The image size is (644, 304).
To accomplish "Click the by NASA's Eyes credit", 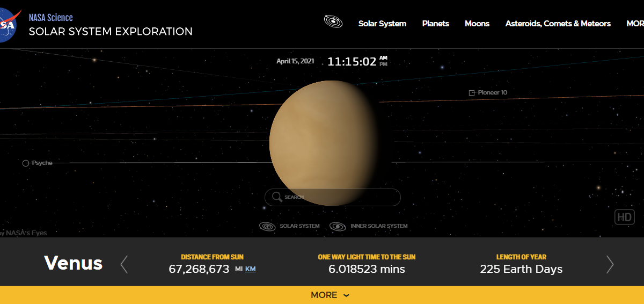I will [24, 233].
